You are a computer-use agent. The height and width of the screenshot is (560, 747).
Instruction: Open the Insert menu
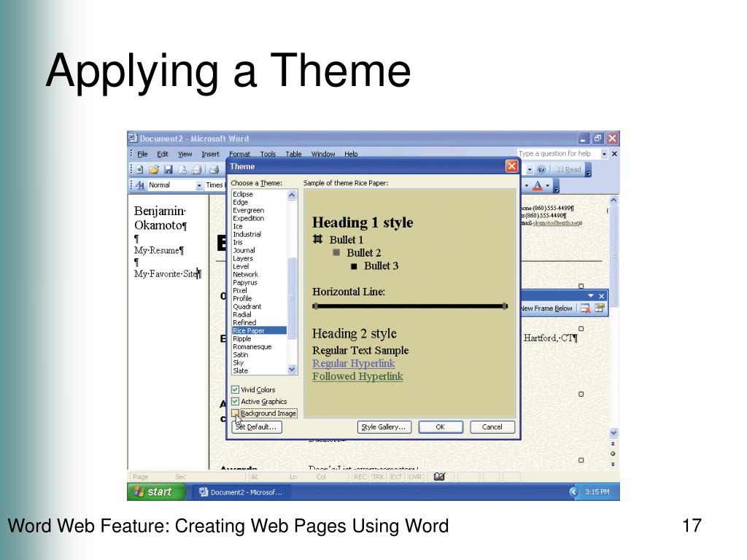tap(210, 154)
